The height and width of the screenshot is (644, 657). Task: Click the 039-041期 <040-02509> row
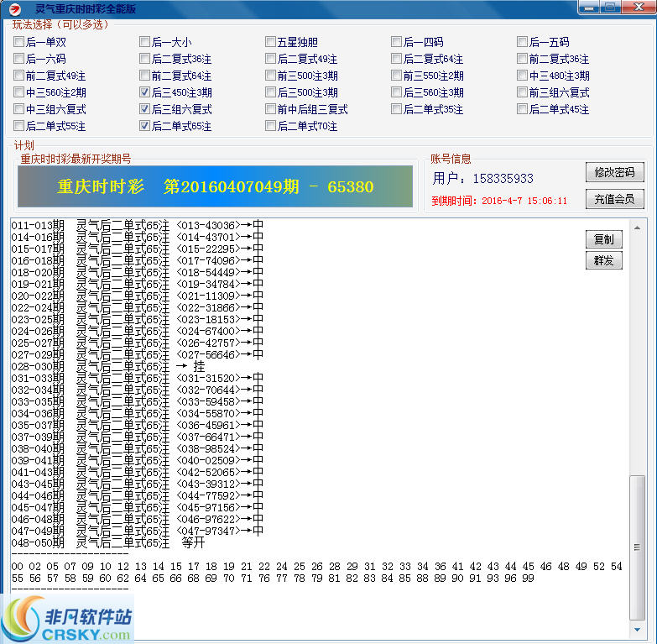(137, 460)
